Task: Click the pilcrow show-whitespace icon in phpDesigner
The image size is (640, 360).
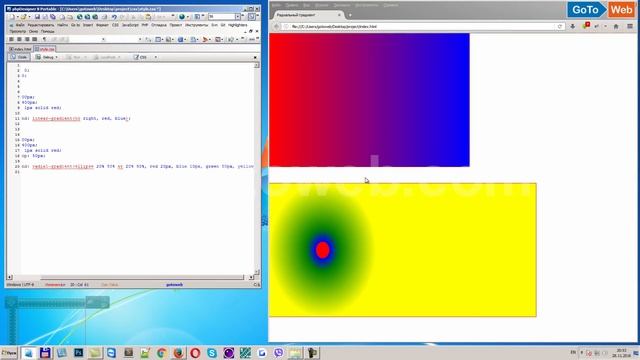Action: click(x=44, y=39)
